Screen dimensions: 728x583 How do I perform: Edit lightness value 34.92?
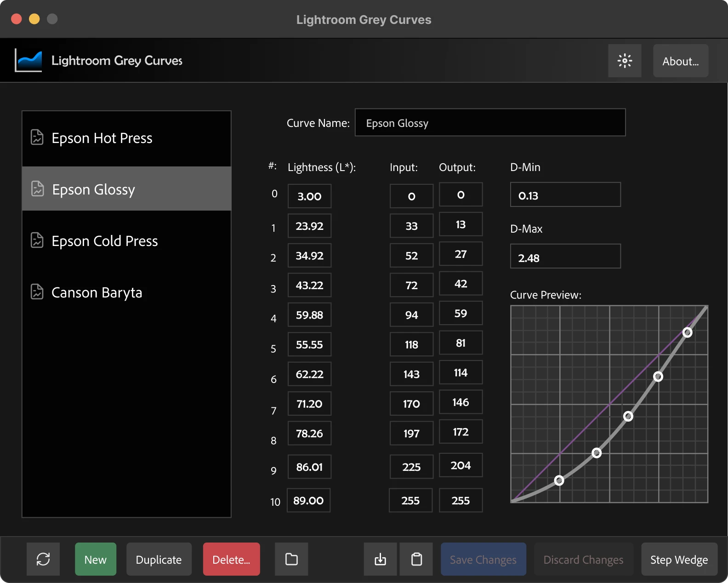pos(309,256)
